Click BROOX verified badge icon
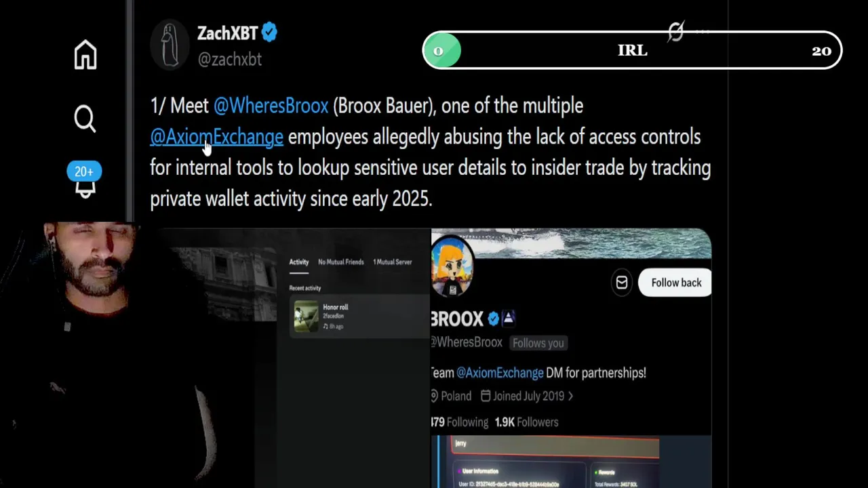 pyautogui.click(x=494, y=319)
